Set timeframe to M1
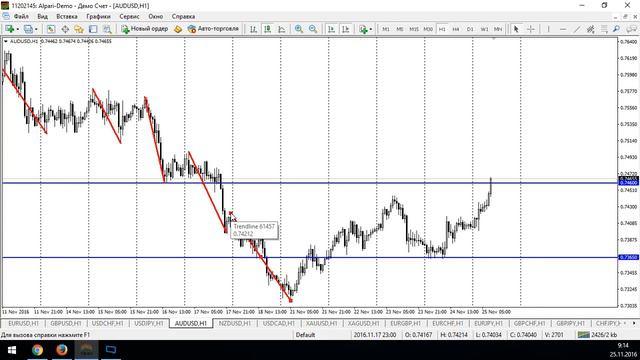Image resolution: width=640 pixels, height=360 pixels. coord(386,29)
